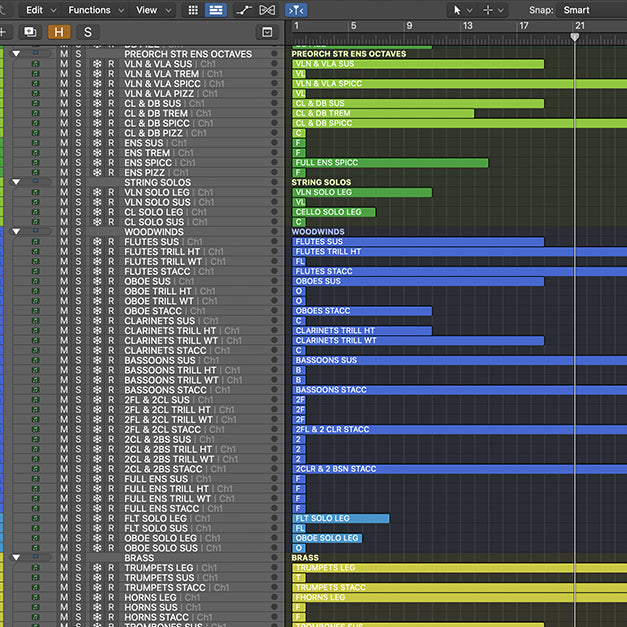Switch to the grid view icon

click(193, 10)
